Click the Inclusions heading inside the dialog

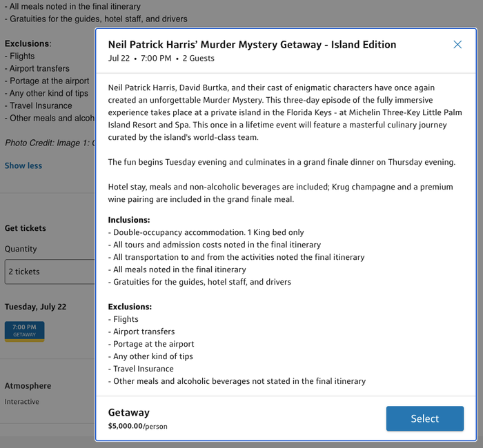click(x=129, y=220)
